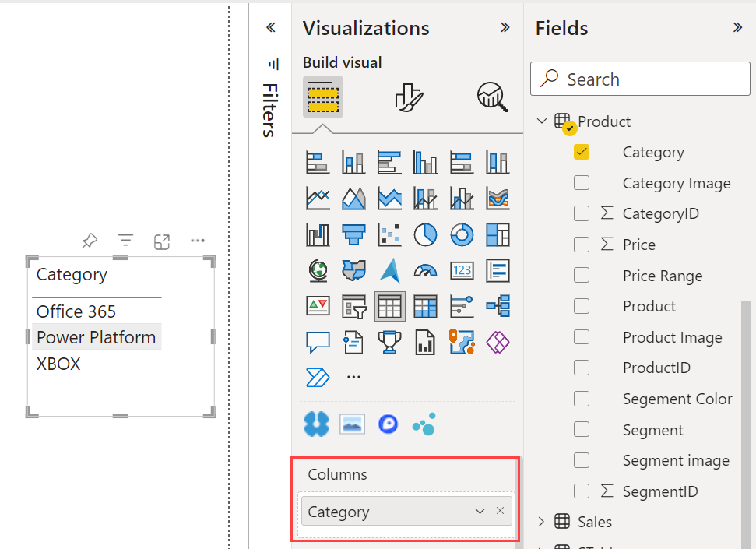The height and width of the screenshot is (549, 756).
Task: Select the stacked column chart visual
Action: pos(353,162)
